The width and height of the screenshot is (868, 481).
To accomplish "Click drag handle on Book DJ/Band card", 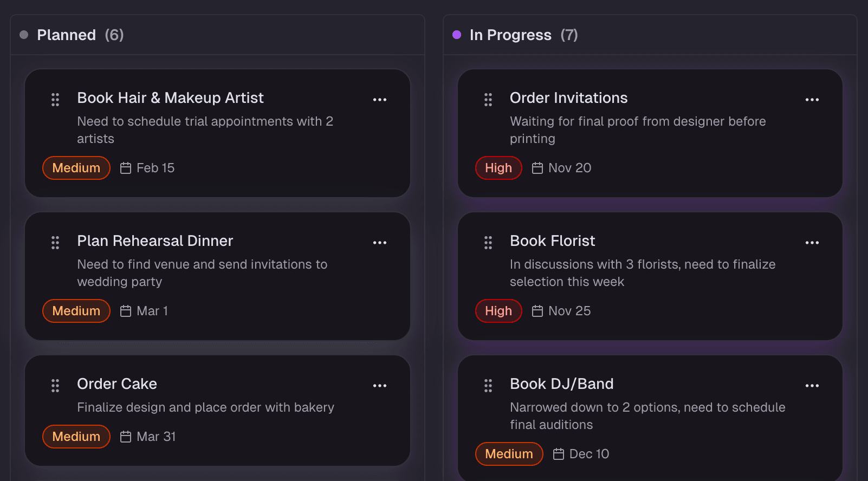I will point(488,386).
